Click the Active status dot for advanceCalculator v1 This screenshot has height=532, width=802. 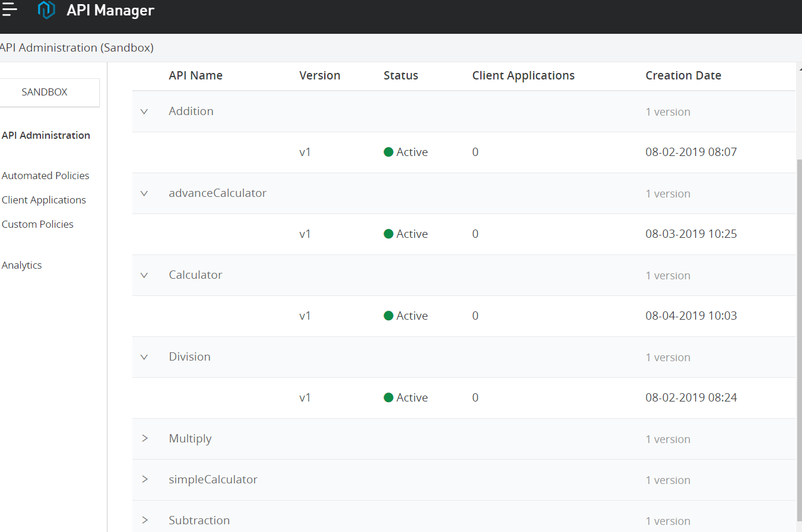click(389, 234)
